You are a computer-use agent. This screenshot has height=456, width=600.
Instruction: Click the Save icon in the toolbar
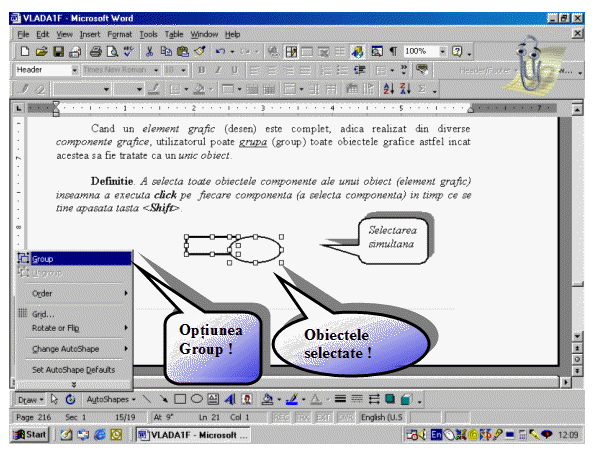[59, 51]
